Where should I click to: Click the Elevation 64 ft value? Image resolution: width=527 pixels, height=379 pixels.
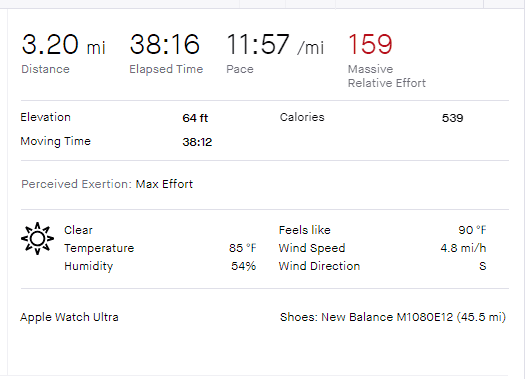pos(195,118)
